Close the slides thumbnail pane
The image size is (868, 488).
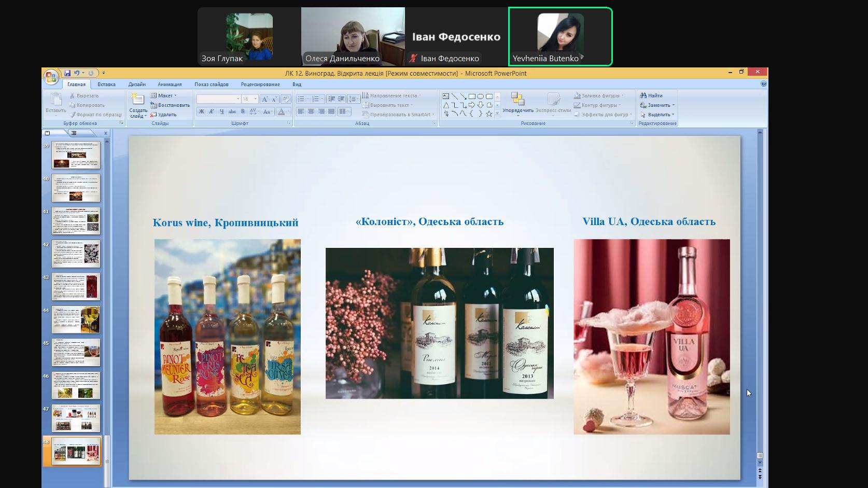pos(105,133)
